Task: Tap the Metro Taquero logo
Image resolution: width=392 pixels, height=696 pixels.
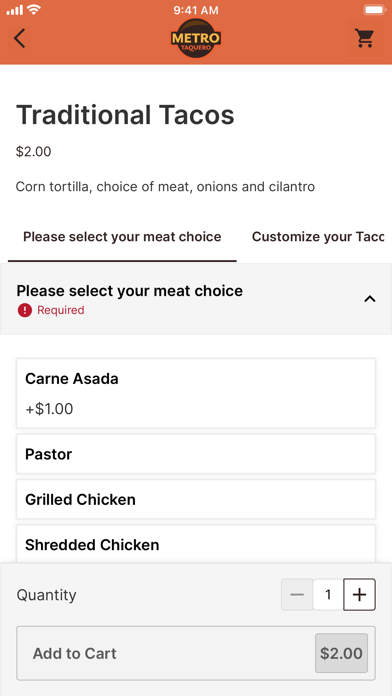Action: click(196, 38)
